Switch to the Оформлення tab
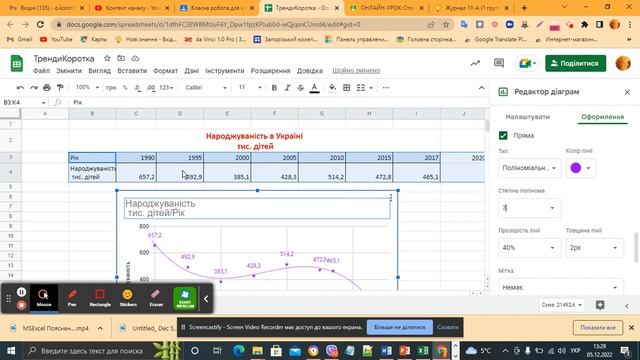This screenshot has height=360, width=640. [x=602, y=117]
